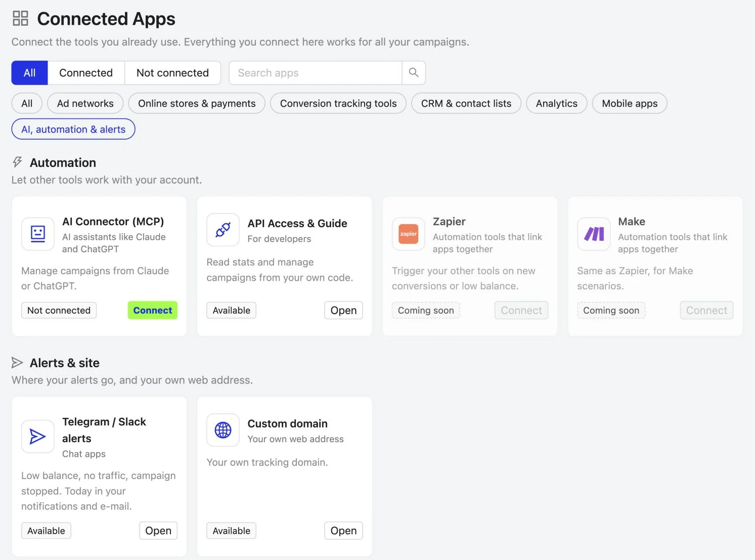Click the AI Connector (MCP) title
Screen dimensions: 755x560
pos(113,222)
